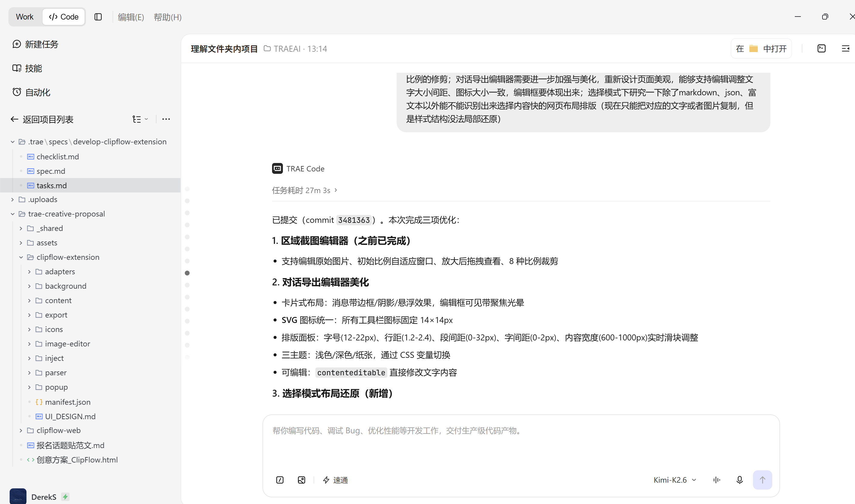Click the commit hash 3481363
Viewport: 855px width, 504px height.
pos(354,220)
